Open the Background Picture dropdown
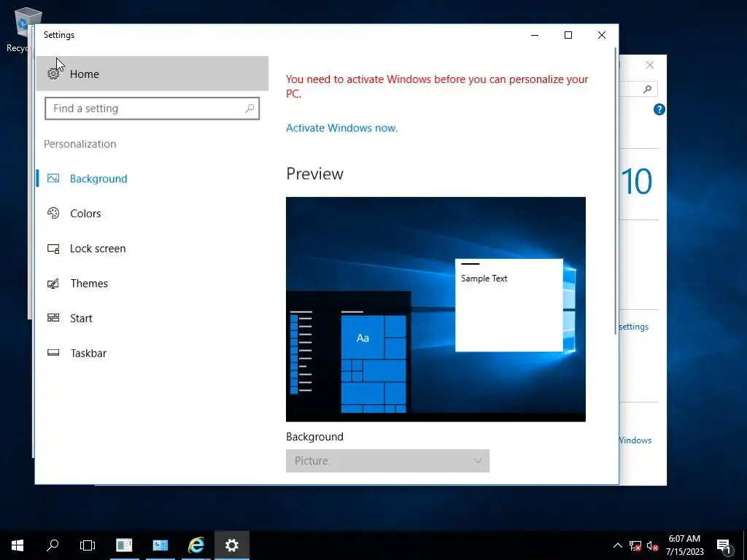 (x=387, y=461)
